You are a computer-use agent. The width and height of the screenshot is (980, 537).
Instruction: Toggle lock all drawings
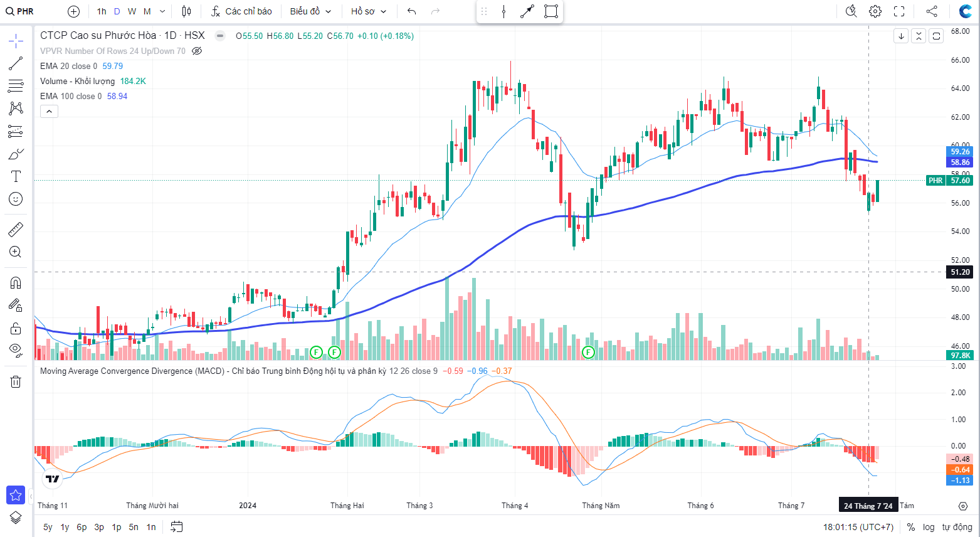pos(16,328)
